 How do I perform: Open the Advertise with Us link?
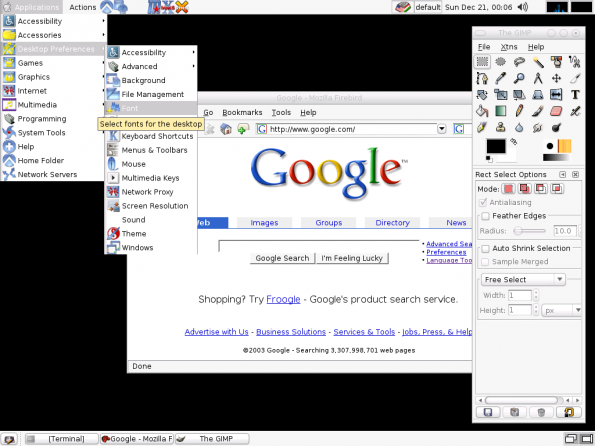tap(216, 332)
